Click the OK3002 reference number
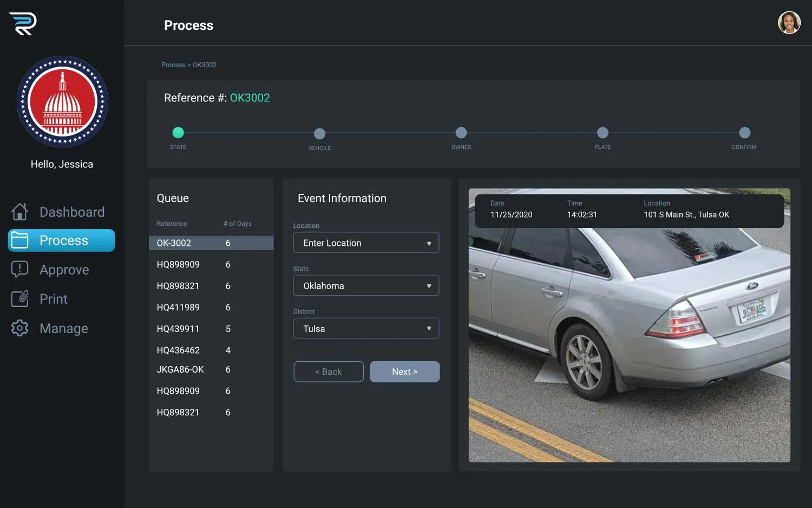812x508 pixels. [250, 98]
